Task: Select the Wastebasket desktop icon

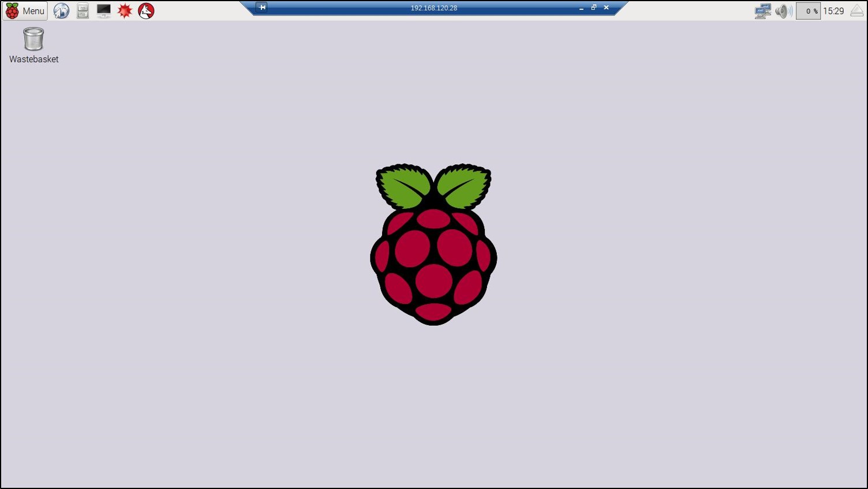Action: click(33, 46)
